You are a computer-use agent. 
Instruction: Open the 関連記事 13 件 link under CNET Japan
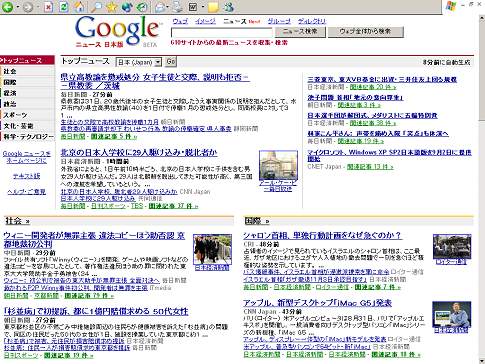[370, 166]
